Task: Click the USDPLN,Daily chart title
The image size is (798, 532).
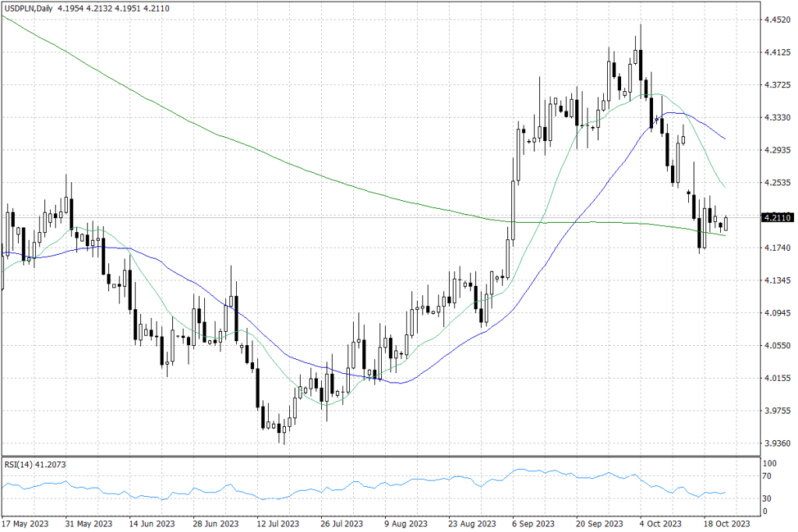Action: click(x=27, y=7)
